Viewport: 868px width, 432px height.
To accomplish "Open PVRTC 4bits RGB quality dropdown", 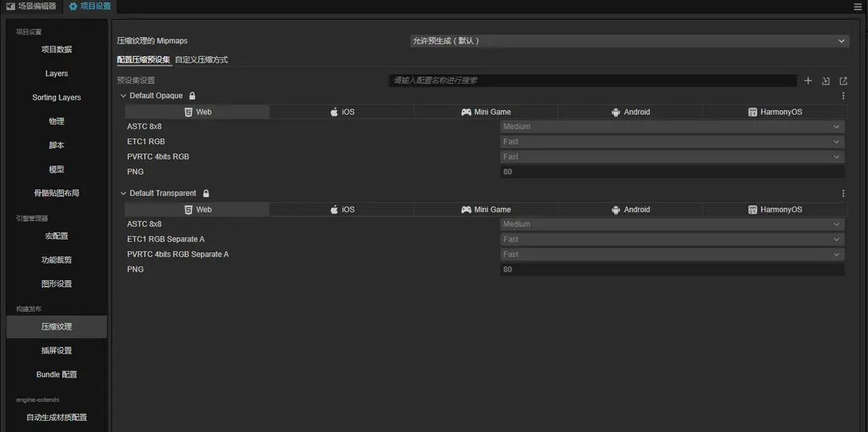I will pyautogui.click(x=672, y=157).
